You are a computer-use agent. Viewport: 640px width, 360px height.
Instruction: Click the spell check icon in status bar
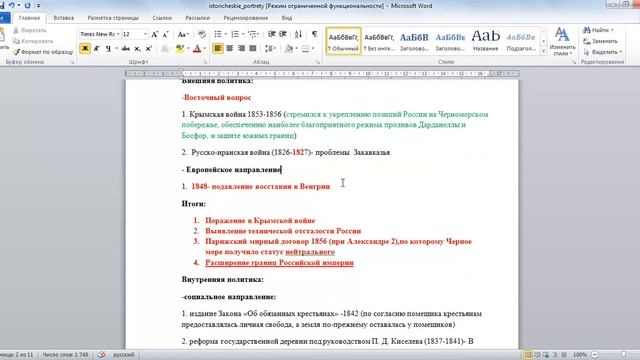(102, 355)
